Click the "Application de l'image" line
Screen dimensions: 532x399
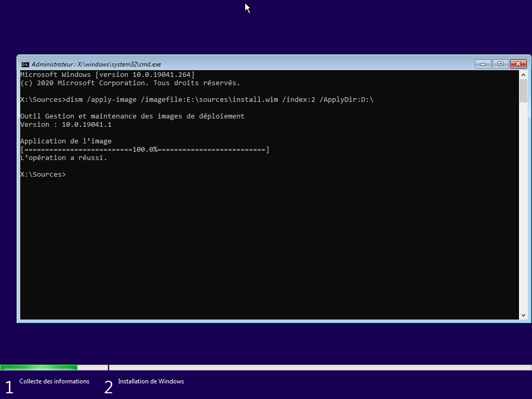[x=66, y=141]
